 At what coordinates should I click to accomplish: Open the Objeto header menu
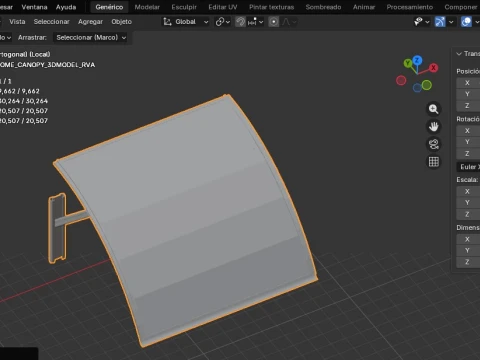[x=121, y=22]
